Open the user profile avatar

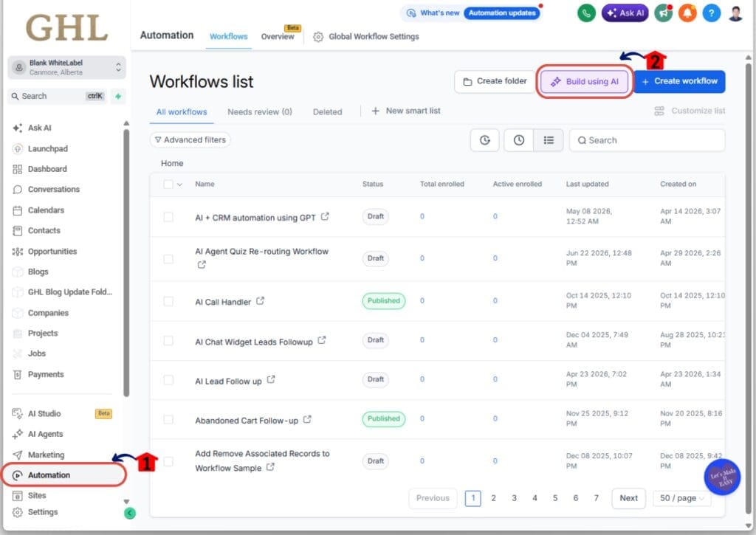click(x=735, y=13)
